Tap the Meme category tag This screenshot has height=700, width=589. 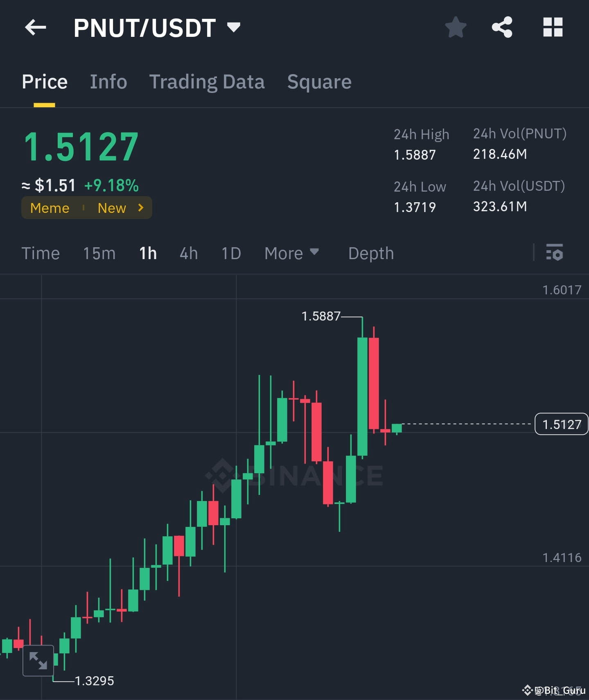[50, 208]
